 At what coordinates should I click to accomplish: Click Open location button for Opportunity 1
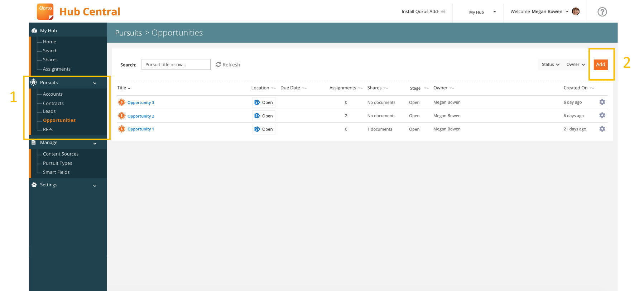tap(264, 129)
